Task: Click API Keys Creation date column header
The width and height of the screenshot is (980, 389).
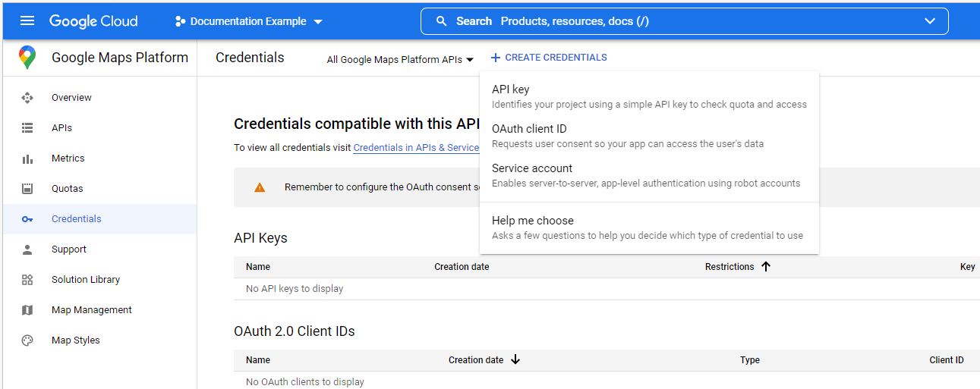Action: 462,267
